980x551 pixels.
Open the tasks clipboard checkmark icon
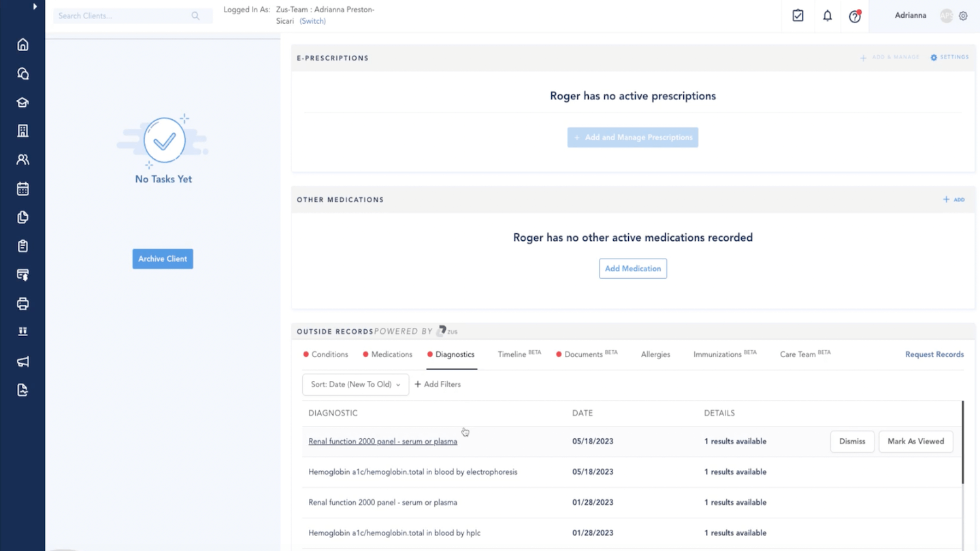click(798, 16)
